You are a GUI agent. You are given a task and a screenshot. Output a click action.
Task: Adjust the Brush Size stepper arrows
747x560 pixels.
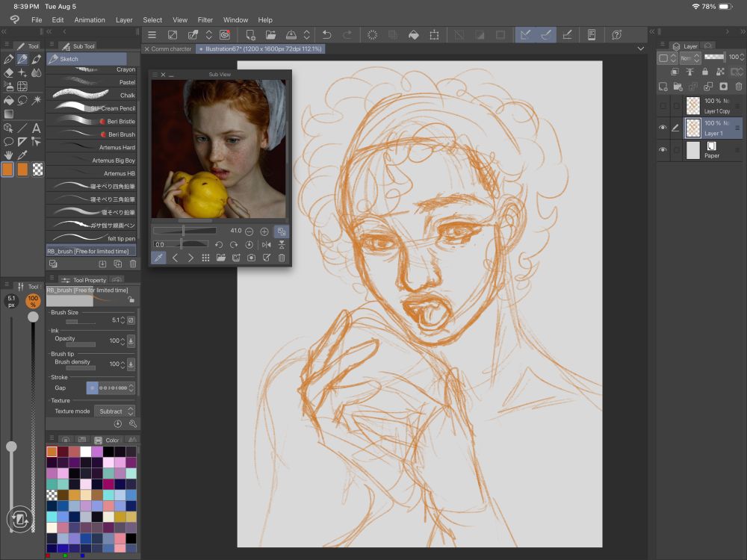click(x=123, y=320)
